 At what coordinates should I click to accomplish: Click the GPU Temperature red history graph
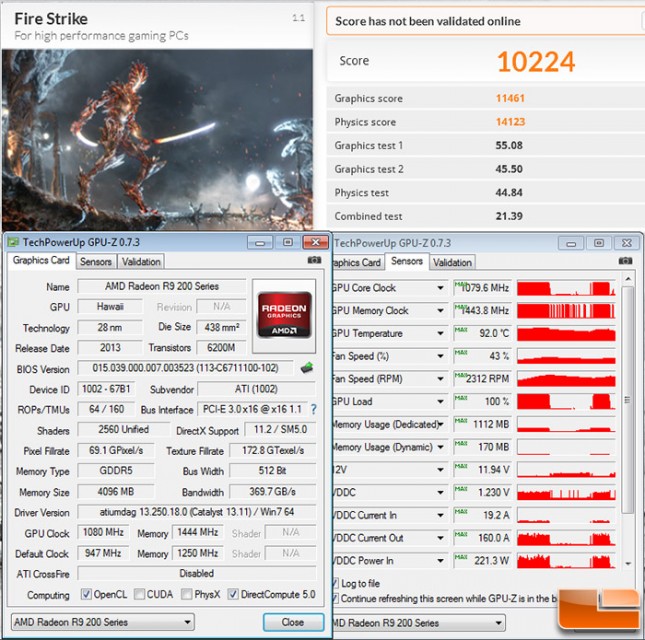point(566,333)
